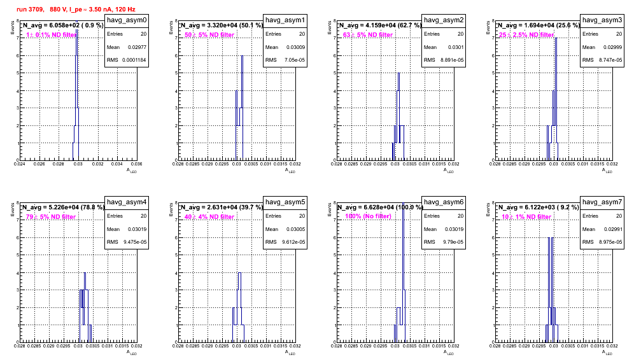The height and width of the screenshot is (364, 634).
Task: Select the havg_asym5 stats box title
Action: [x=285, y=202]
